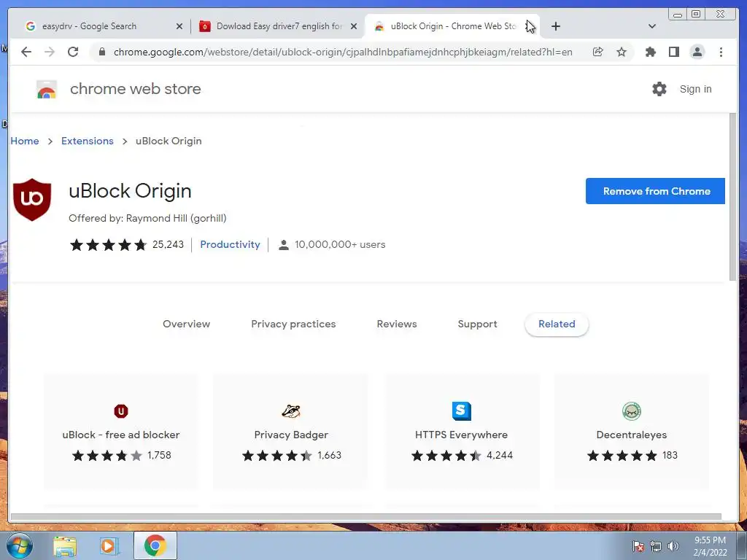Open the Privacy practices tab
Viewport: 747px width, 560px height.
pyautogui.click(x=293, y=324)
